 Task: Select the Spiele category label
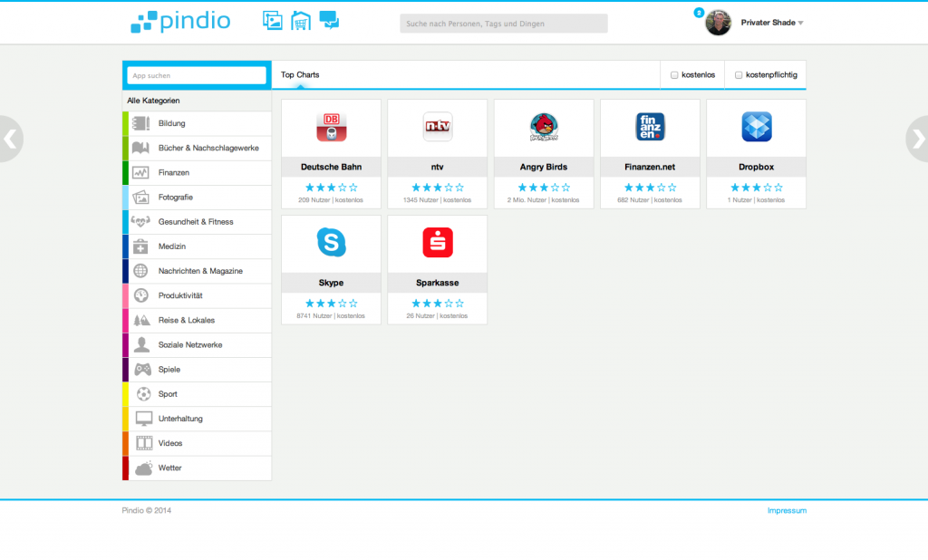[x=169, y=370]
